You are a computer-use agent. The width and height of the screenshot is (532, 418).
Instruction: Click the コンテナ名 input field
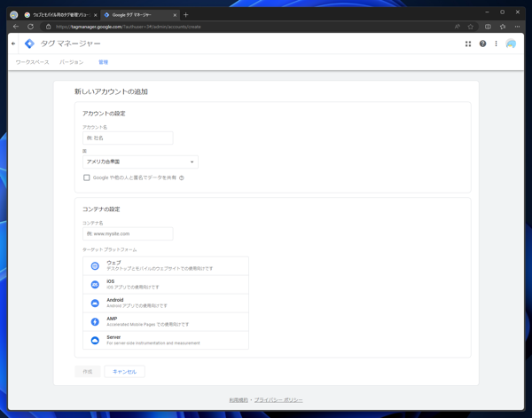click(128, 233)
